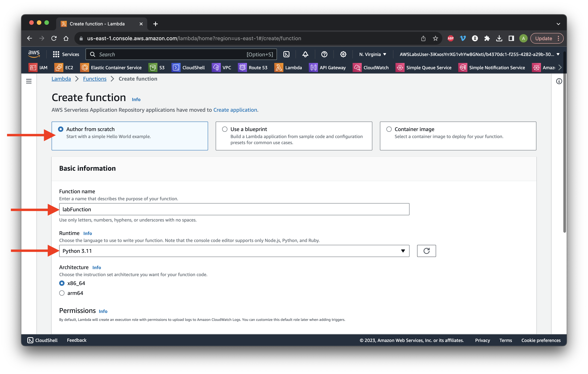Open Cookie preferences in footer
The width and height of the screenshot is (588, 374).
(541, 340)
